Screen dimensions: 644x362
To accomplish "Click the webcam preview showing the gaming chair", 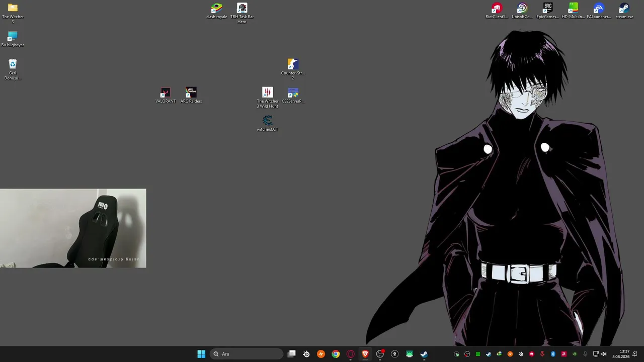I will (73, 228).
